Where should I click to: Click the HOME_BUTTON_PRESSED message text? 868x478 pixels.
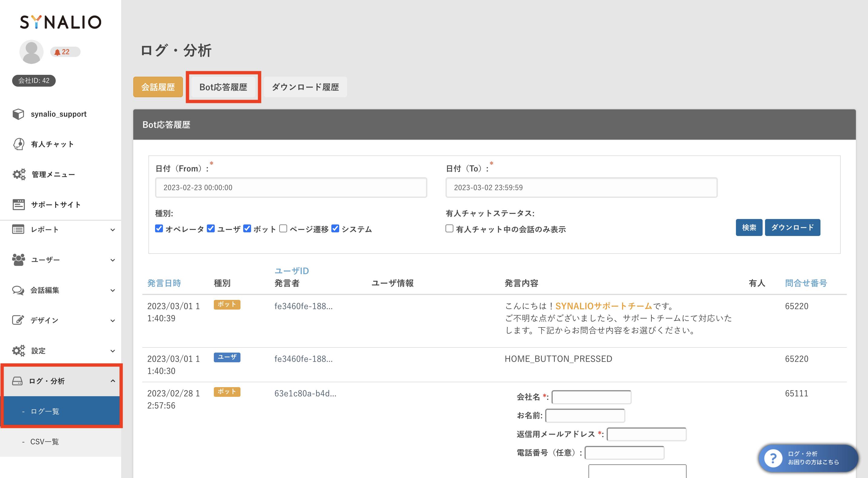558,359
